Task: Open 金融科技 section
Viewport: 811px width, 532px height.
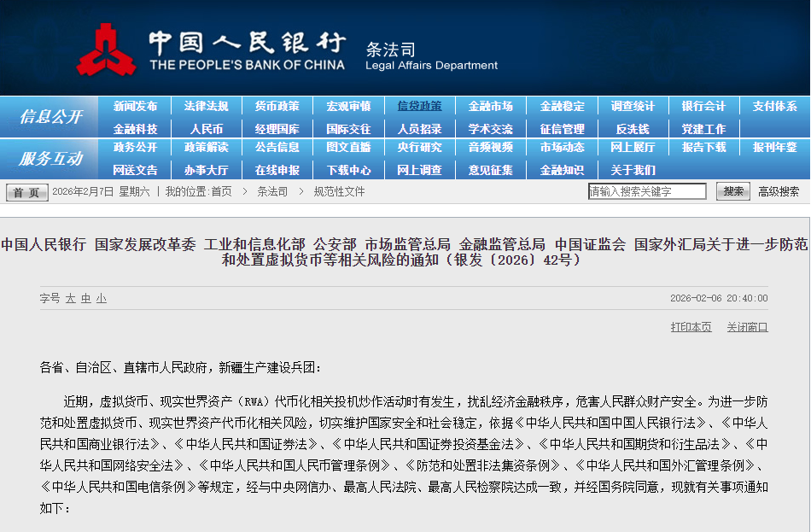Action: tap(135, 129)
